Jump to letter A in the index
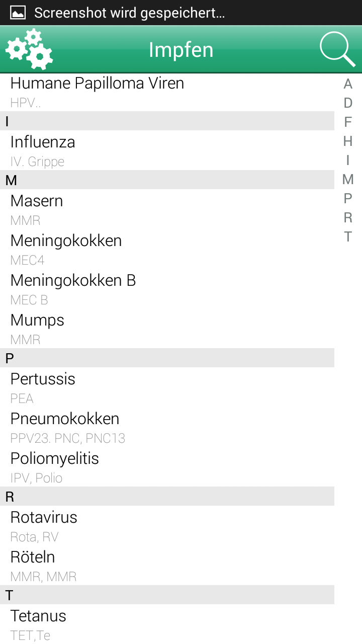 (x=348, y=84)
